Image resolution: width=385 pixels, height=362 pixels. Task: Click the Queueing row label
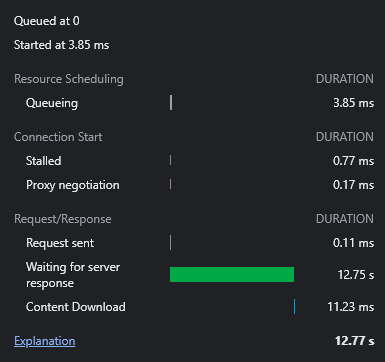coord(52,103)
